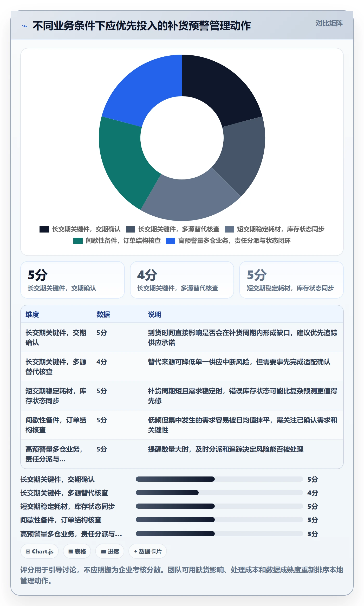
Task: Click the 维度 column header
Action: tap(32, 314)
